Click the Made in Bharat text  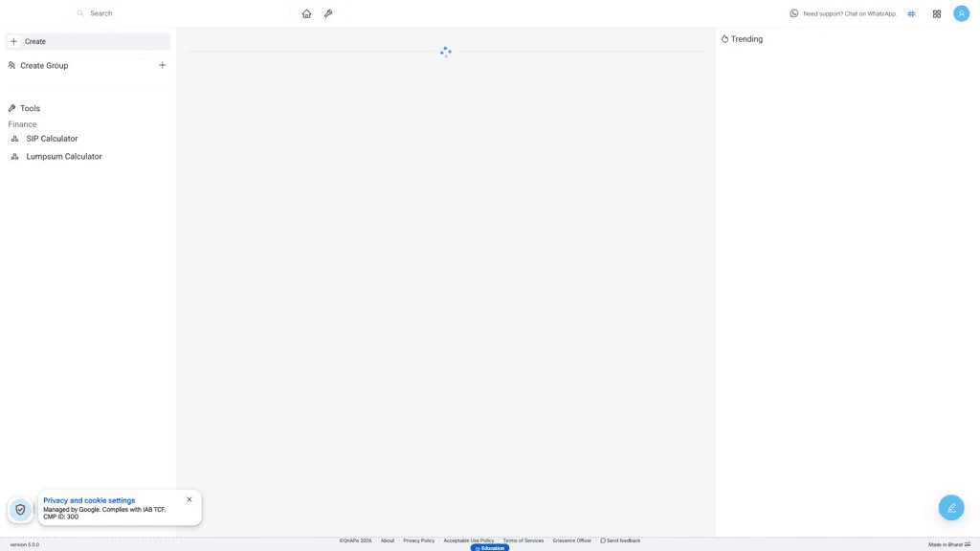(x=946, y=544)
